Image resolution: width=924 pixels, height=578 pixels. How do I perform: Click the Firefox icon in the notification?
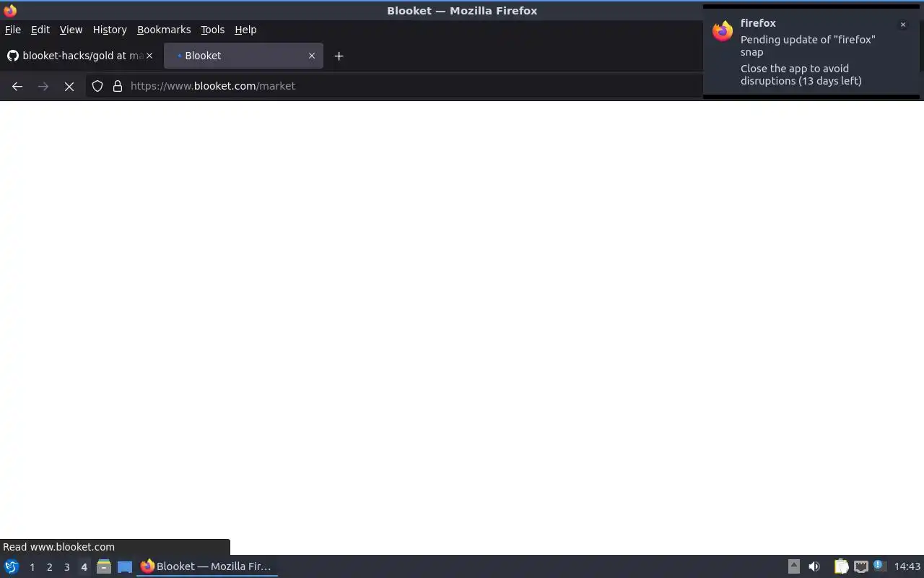723,31
